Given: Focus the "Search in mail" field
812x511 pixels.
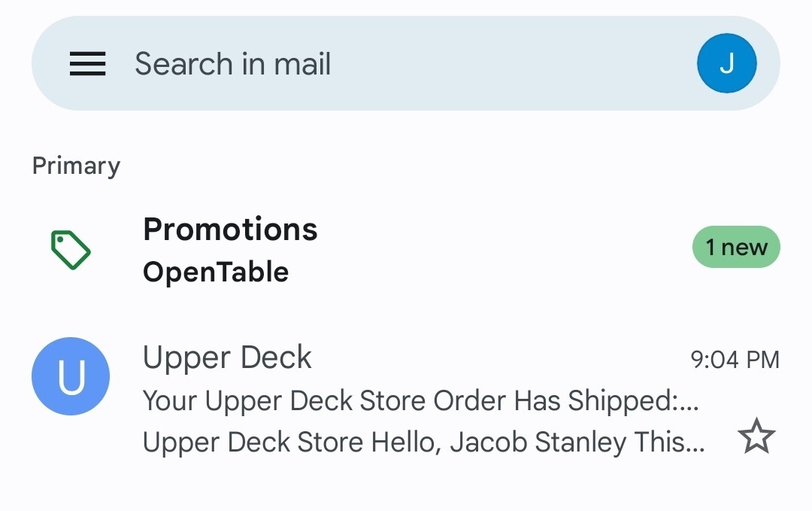Looking at the screenshot, I should point(233,64).
